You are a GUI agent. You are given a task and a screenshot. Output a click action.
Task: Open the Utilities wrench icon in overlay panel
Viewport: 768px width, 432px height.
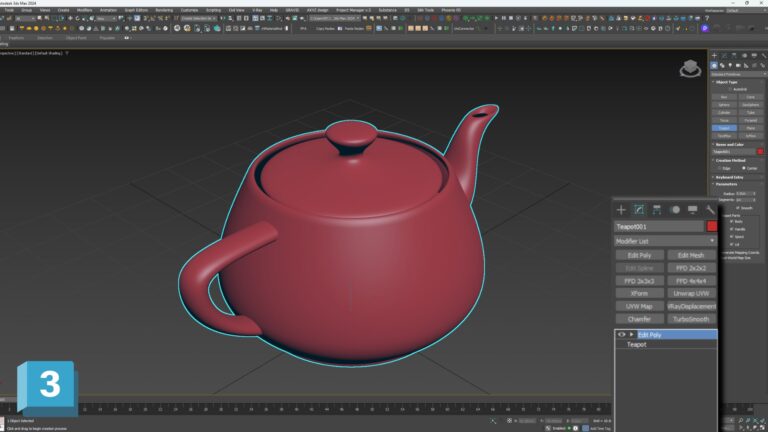tap(710, 210)
